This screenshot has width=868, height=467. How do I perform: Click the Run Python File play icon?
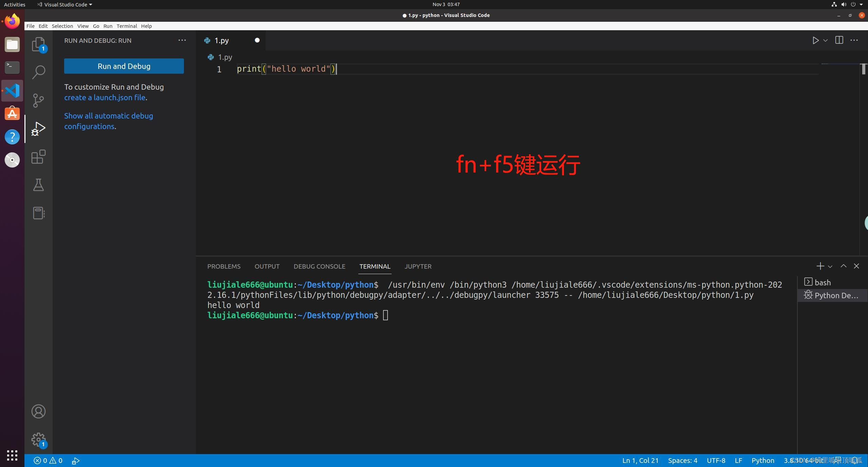point(815,40)
